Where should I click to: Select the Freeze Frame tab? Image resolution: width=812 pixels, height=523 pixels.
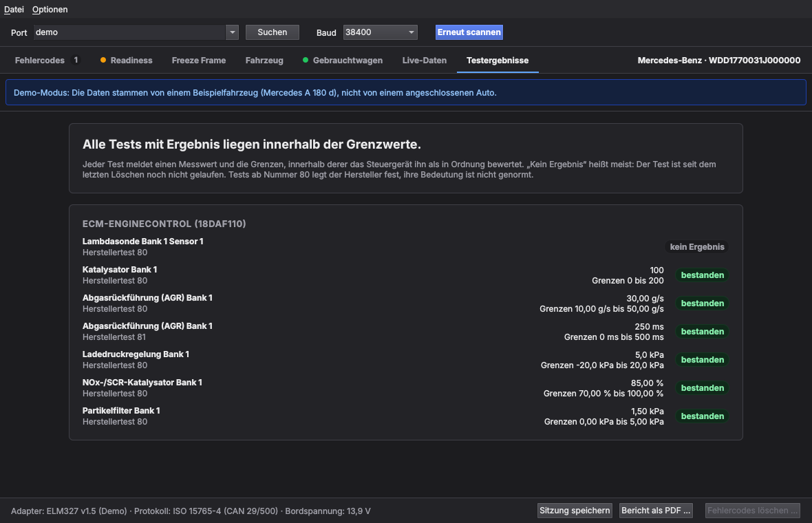pos(199,61)
